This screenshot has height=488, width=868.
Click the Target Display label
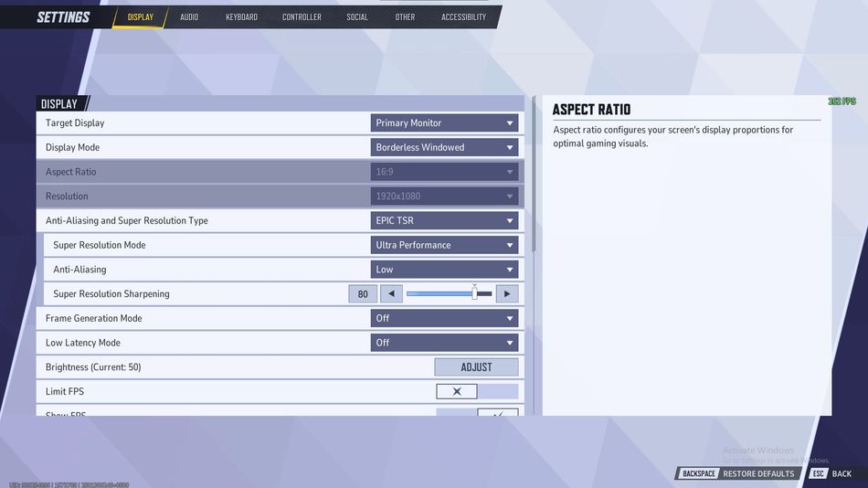[x=75, y=123]
